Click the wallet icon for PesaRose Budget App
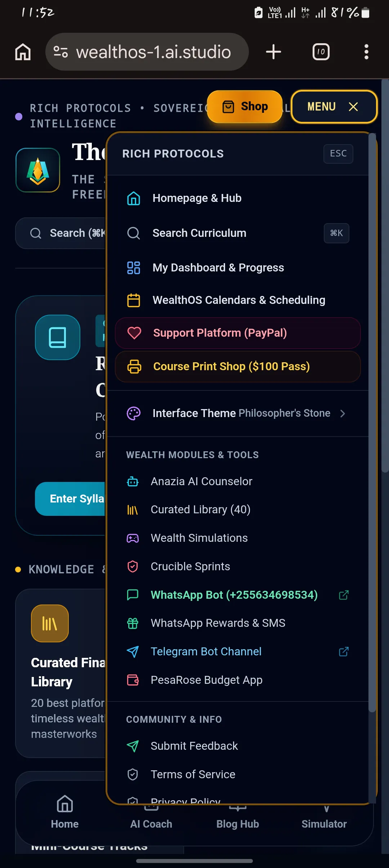Image resolution: width=389 pixels, height=868 pixels. [133, 680]
